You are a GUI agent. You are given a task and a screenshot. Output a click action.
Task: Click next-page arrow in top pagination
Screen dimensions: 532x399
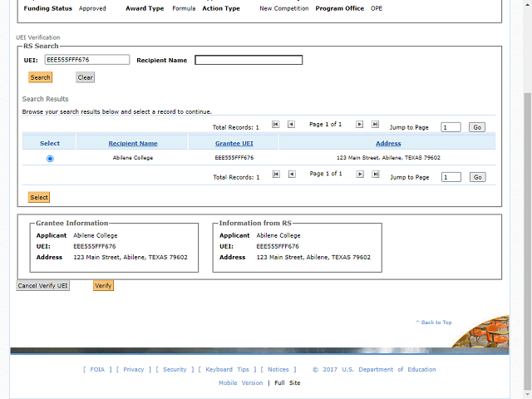pyautogui.click(x=360, y=125)
